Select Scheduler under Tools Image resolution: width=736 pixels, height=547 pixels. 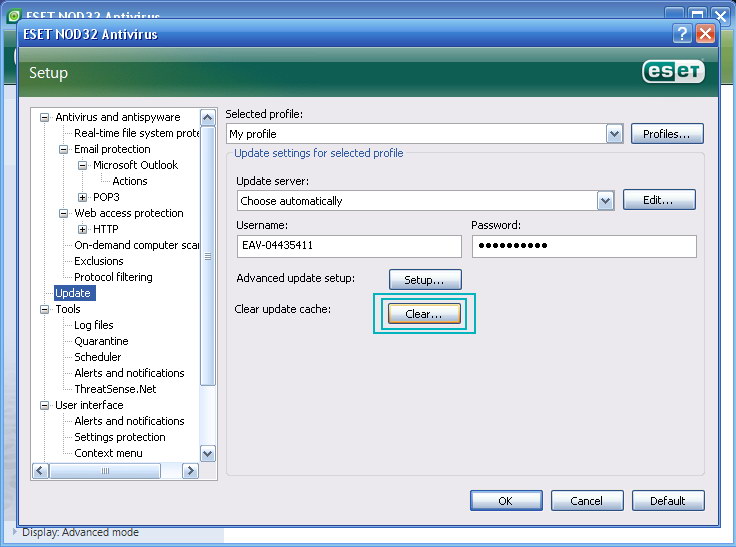(98, 357)
